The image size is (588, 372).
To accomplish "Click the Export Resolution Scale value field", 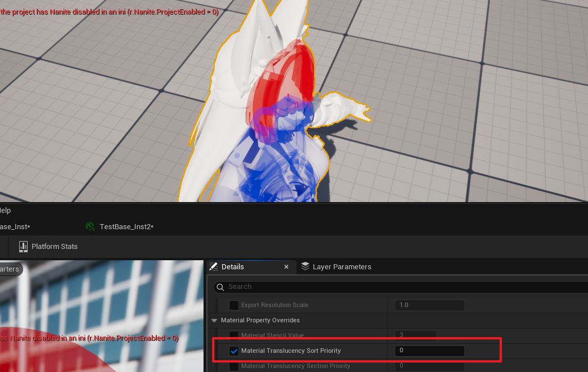I will tap(430, 305).
